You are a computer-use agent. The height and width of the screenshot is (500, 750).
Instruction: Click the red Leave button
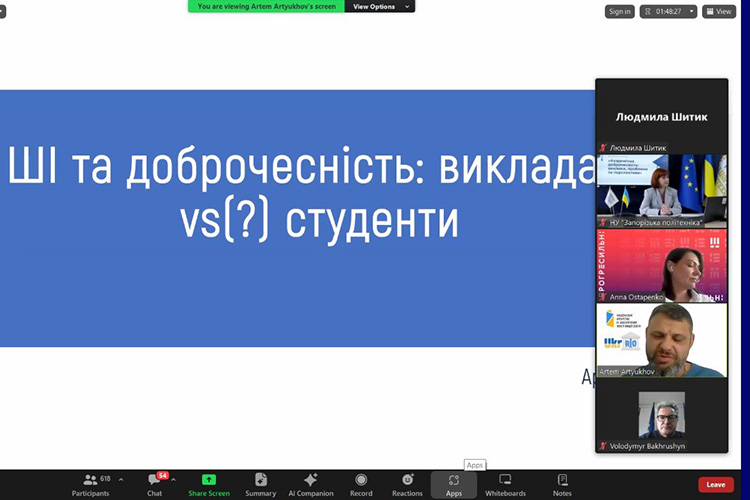tap(716, 484)
